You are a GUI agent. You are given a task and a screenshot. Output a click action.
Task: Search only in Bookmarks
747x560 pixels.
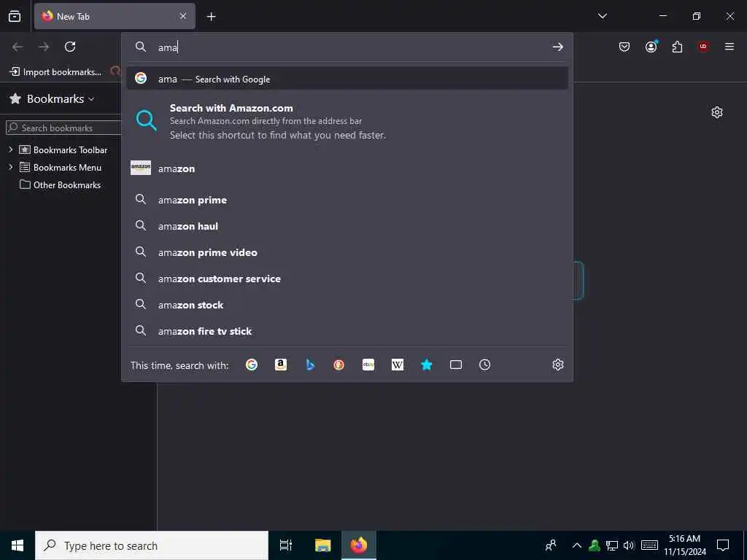(x=426, y=365)
